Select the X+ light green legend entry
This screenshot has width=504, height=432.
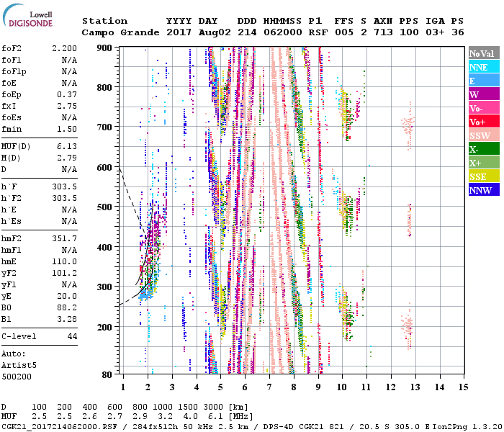(x=484, y=163)
